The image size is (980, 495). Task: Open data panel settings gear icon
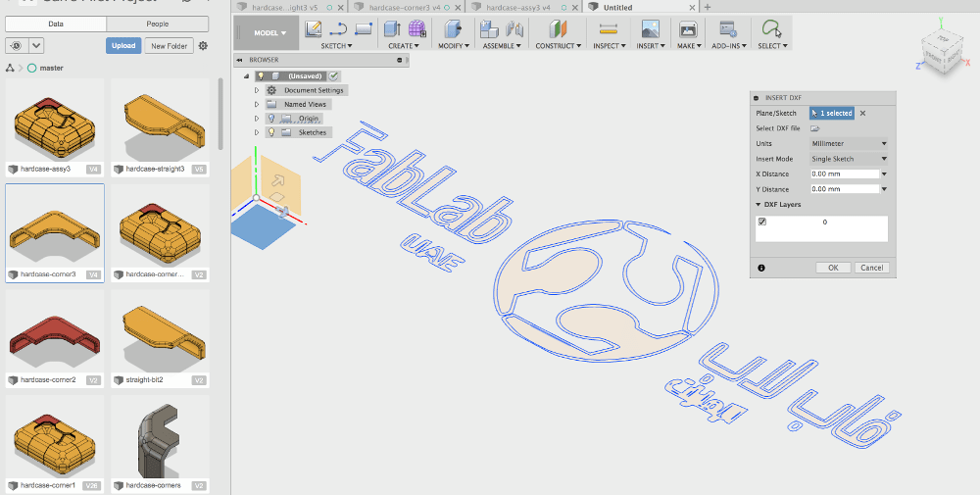203,46
